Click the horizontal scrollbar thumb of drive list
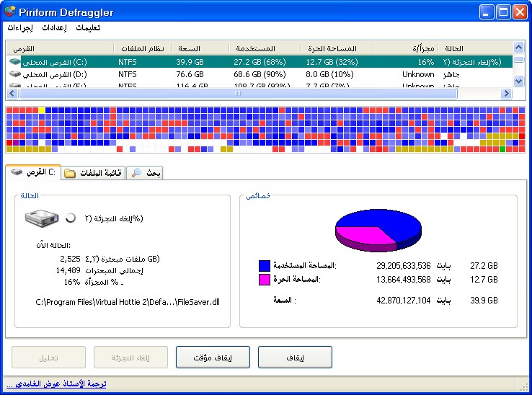The height and width of the screenshot is (395, 532). pos(238,93)
